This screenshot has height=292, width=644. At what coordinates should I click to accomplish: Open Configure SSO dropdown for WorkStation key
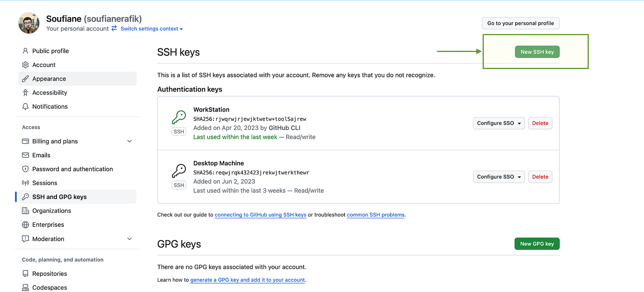(499, 123)
